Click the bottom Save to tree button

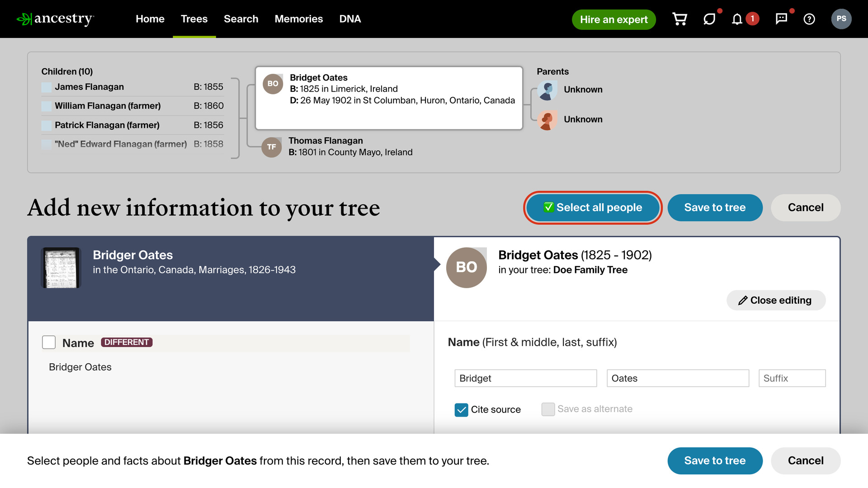point(715,460)
